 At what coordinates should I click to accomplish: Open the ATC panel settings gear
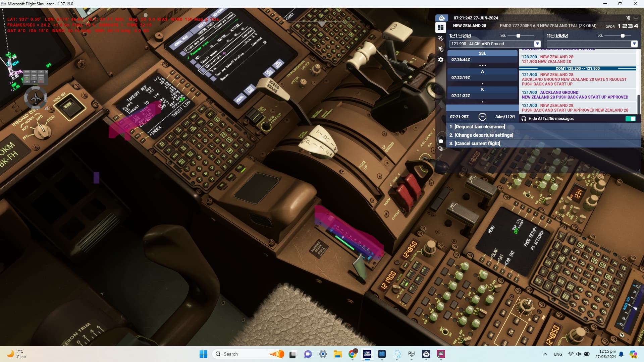(x=441, y=60)
